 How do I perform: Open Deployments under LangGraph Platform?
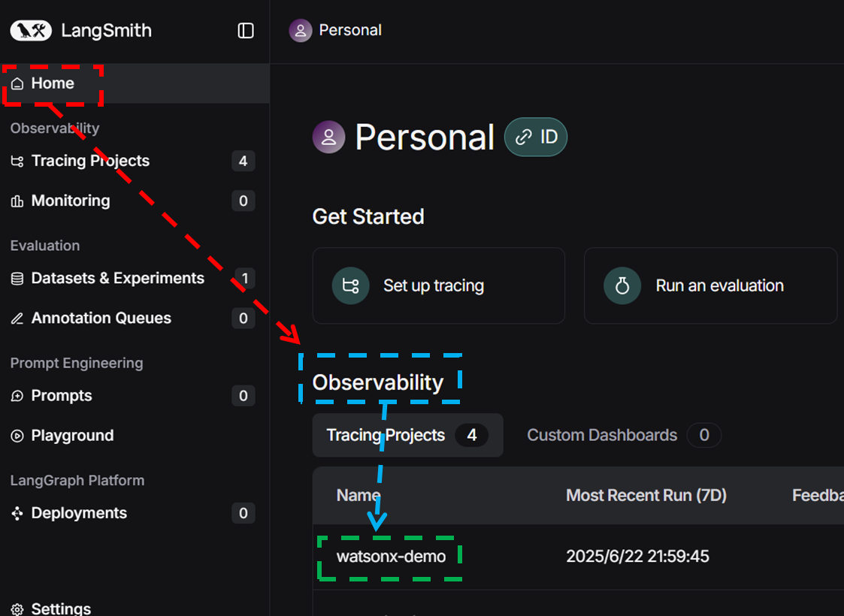coord(135,513)
